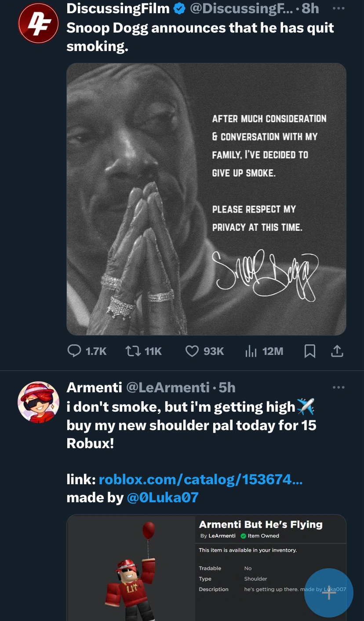364x621 pixels.
Task: Compose a new tweet with plus button
Action: [x=329, y=592]
